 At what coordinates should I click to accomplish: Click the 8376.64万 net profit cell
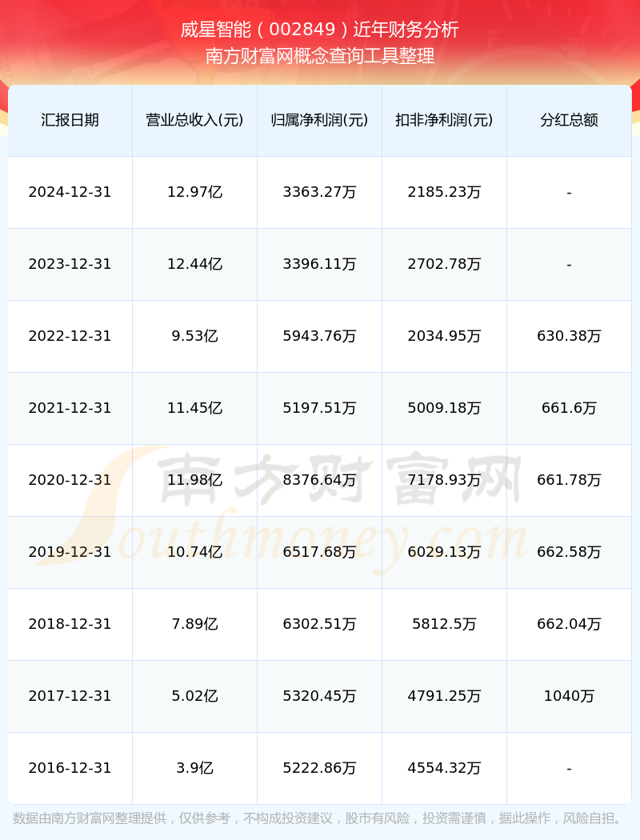(320, 480)
